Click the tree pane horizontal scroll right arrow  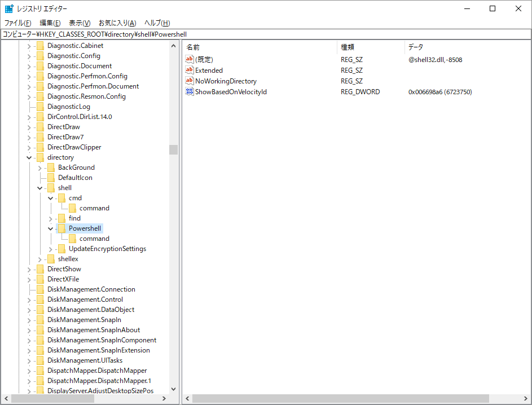coord(164,399)
